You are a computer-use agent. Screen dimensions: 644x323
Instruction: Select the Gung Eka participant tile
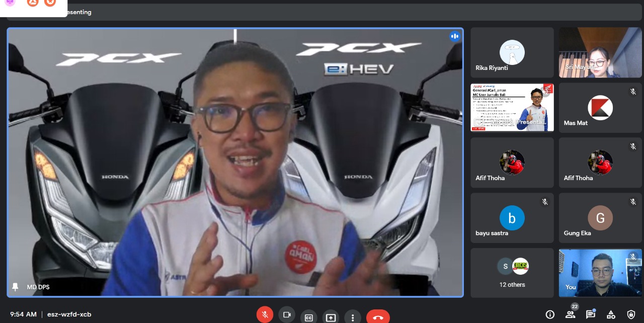click(600, 218)
